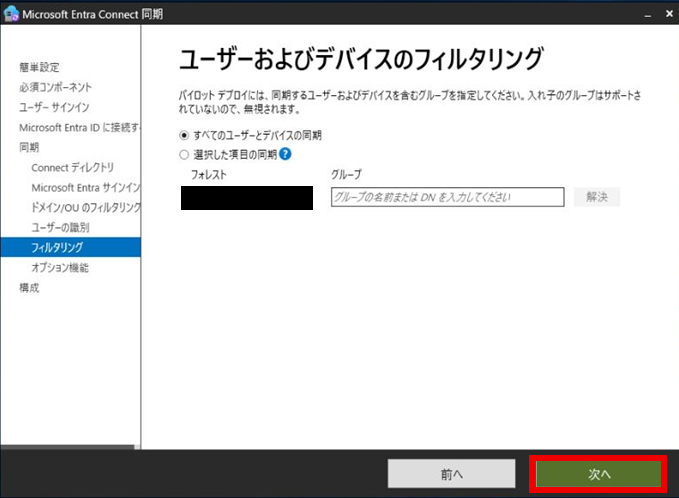Go to 必須コンポーネント step
Image resolution: width=679 pixels, height=498 pixels.
55,87
